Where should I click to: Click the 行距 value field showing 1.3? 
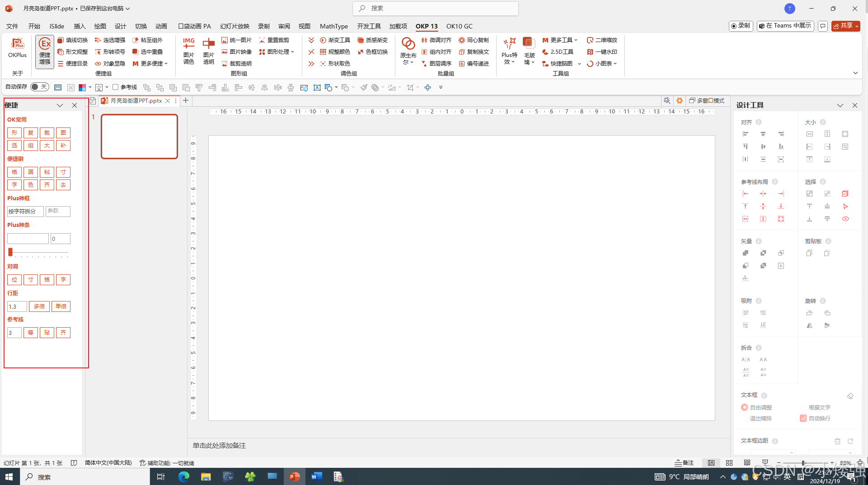pyautogui.click(x=17, y=306)
